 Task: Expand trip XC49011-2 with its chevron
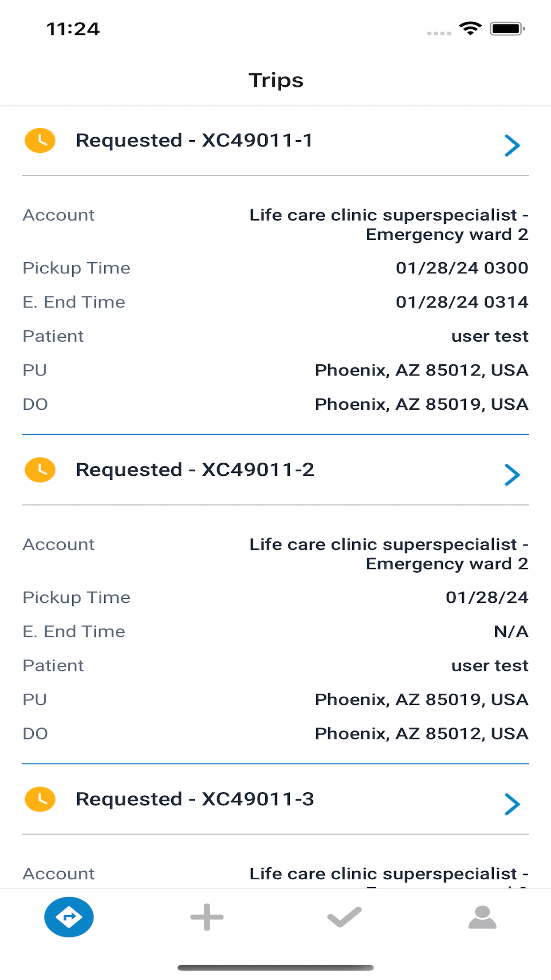pyautogui.click(x=512, y=475)
